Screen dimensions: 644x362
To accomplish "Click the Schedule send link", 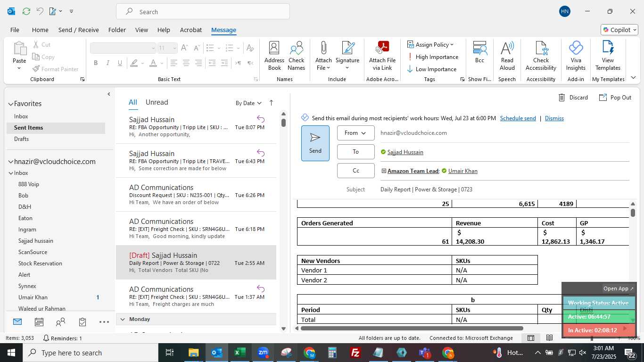I will pos(518,118).
